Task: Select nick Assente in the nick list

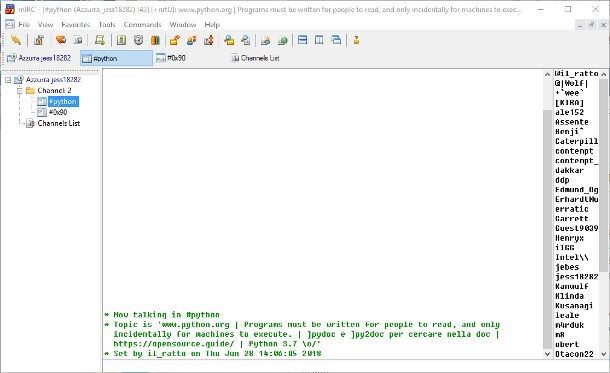Action: [x=571, y=122]
